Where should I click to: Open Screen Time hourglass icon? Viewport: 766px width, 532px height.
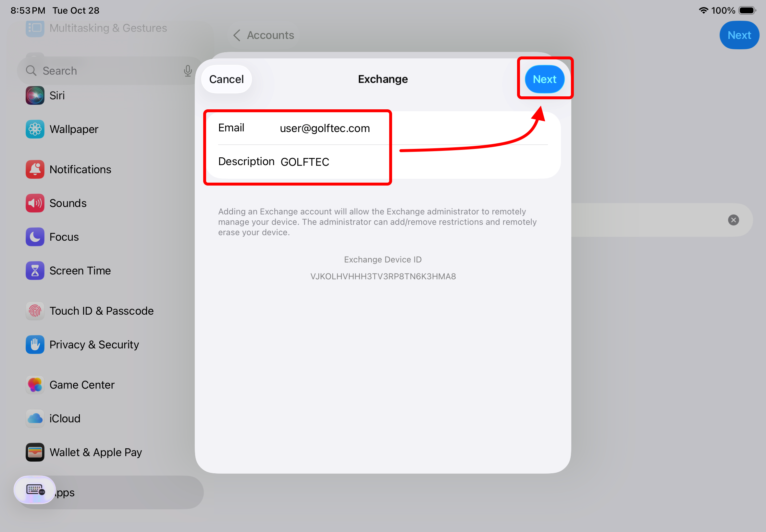tap(35, 270)
